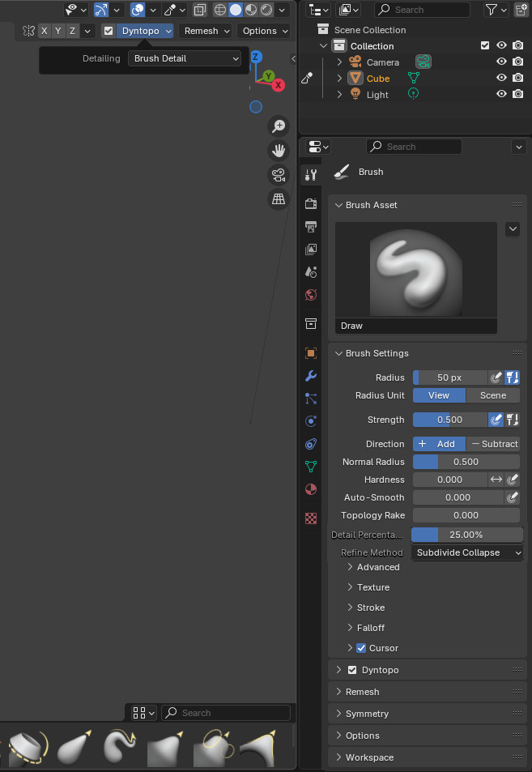Switch perspective/orthographic grid icon
This screenshot has height=772, width=532.
(279, 199)
